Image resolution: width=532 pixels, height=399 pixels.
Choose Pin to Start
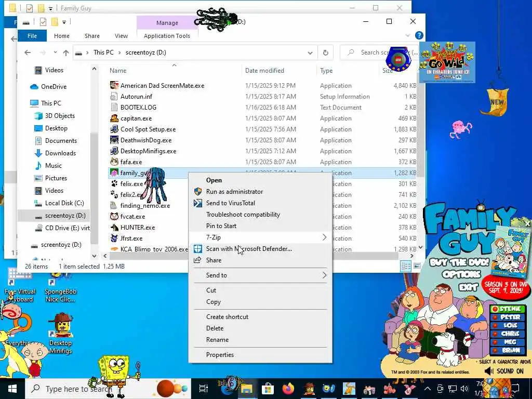coord(221,226)
